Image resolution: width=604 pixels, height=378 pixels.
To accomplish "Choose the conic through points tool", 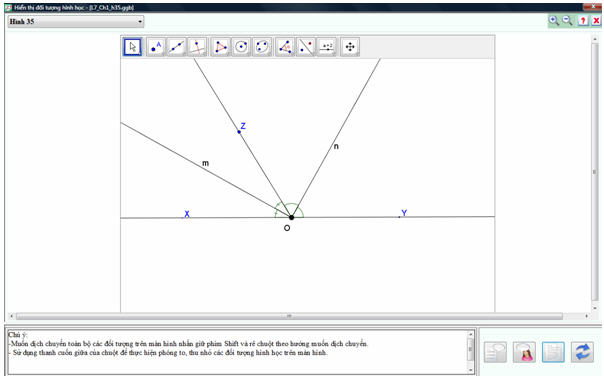I will (262, 47).
